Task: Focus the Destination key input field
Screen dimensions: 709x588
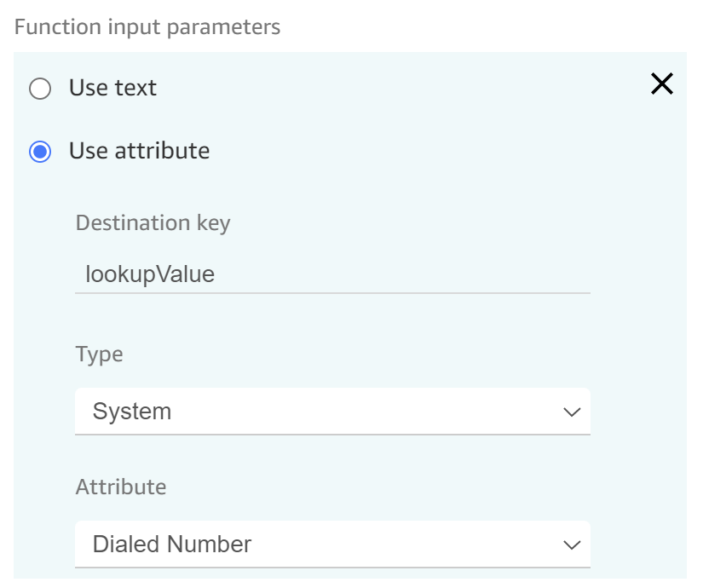Action: point(333,274)
